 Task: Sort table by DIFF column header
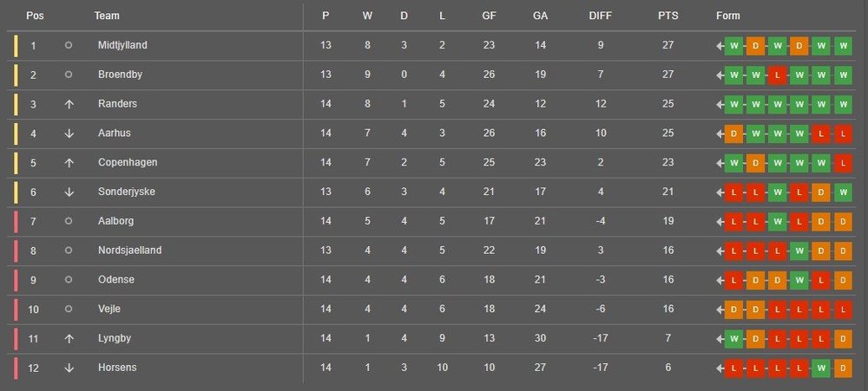pos(601,16)
